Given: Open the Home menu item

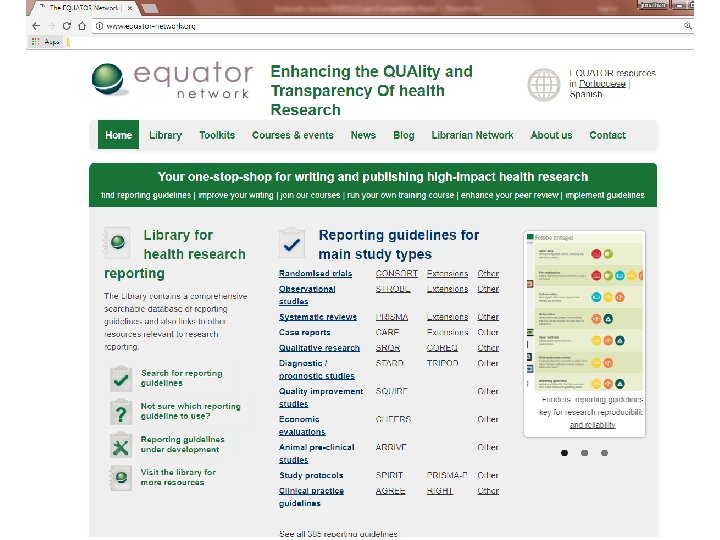Looking at the screenshot, I should coord(118,135).
